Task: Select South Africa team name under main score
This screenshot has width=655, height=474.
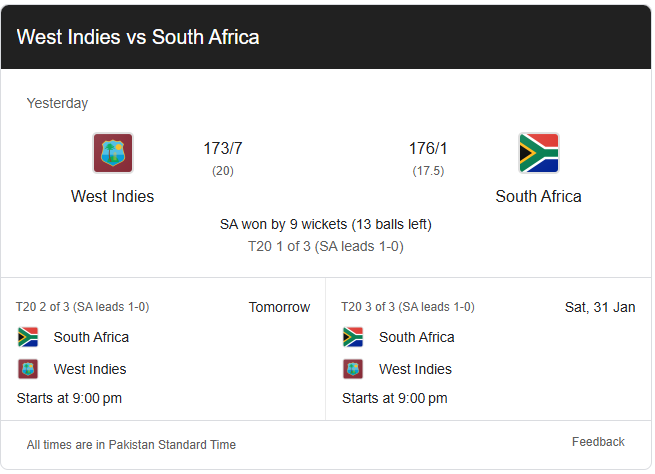Action: (x=538, y=196)
